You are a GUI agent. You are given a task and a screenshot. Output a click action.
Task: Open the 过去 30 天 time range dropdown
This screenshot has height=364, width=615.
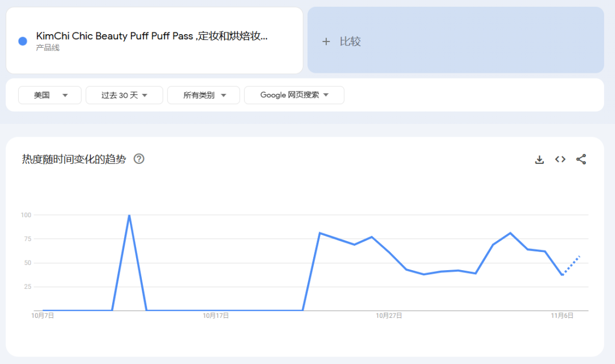pos(124,95)
